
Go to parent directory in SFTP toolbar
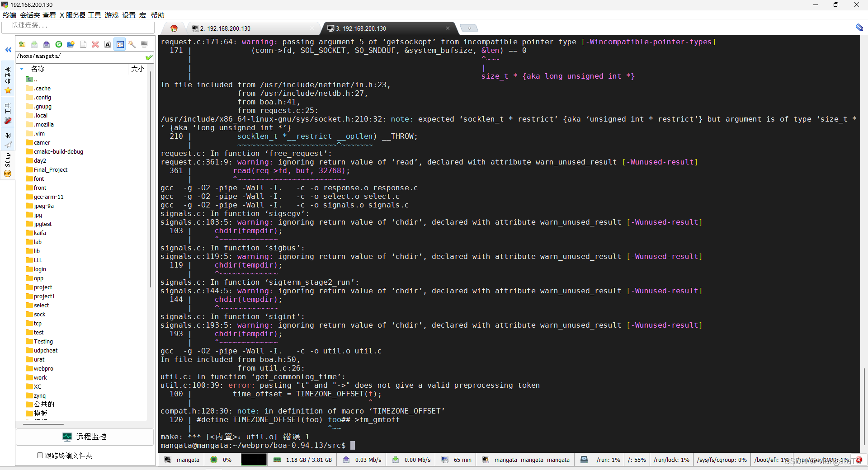click(x=22, y=44)
